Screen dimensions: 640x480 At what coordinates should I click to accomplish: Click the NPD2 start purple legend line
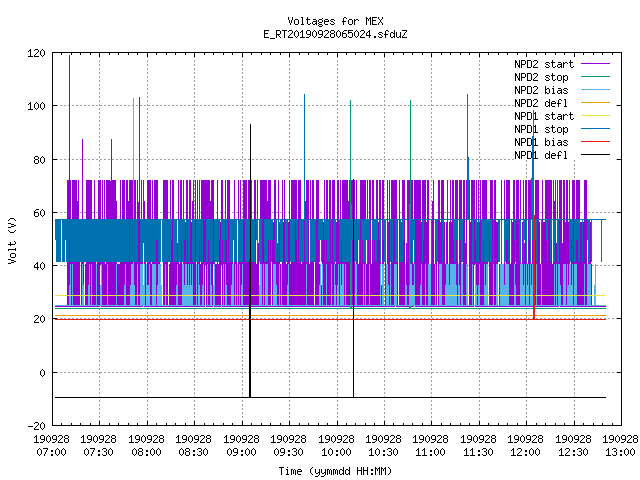[x=595, y=64]
